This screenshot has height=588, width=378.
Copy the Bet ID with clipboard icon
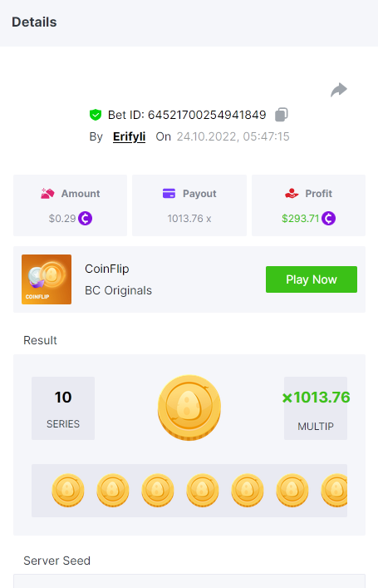(282, 115)
